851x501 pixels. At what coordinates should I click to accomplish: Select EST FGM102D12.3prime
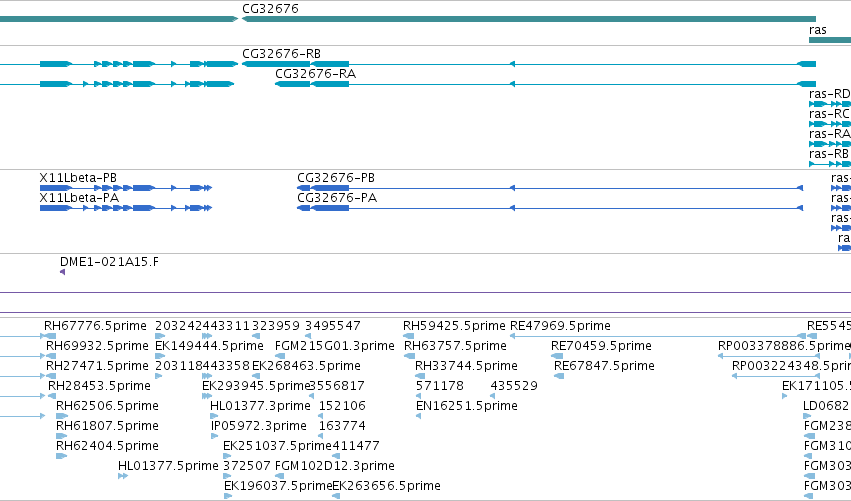[335, 466]
